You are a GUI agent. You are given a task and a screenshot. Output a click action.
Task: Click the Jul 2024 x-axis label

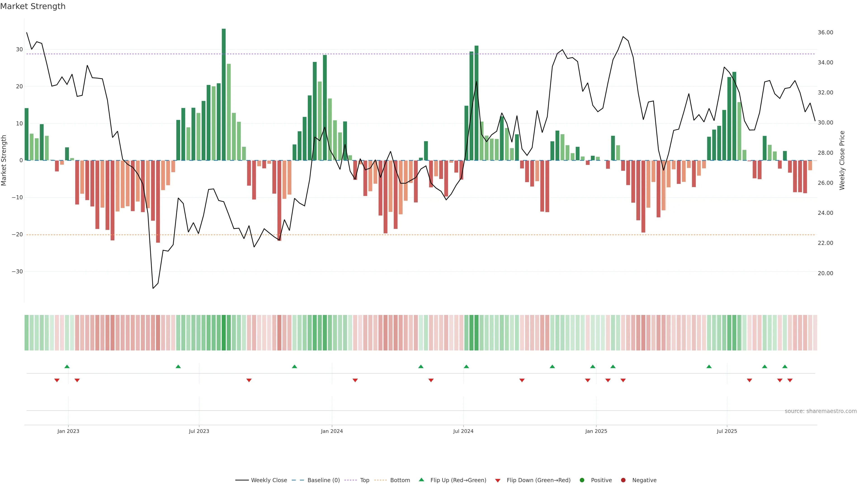coord(463,431)
